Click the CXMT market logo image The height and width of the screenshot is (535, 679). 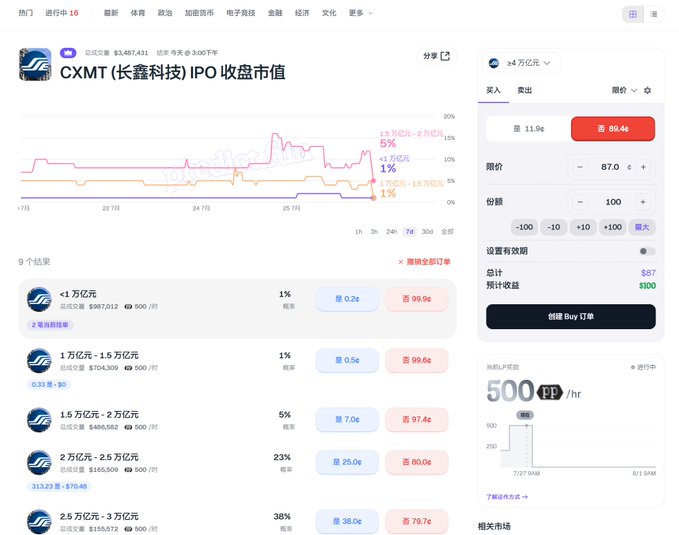pyautogui.click(x=35, y=64)
